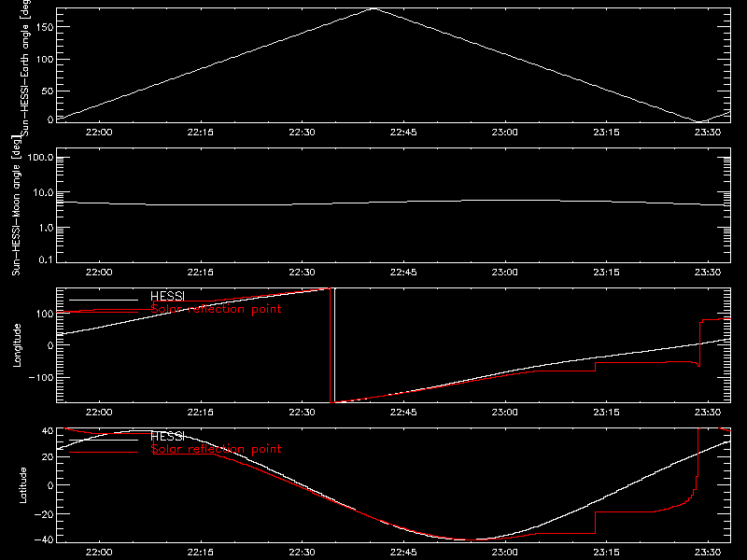Click 22:15 time label under Longitude plot

point(201,413)
